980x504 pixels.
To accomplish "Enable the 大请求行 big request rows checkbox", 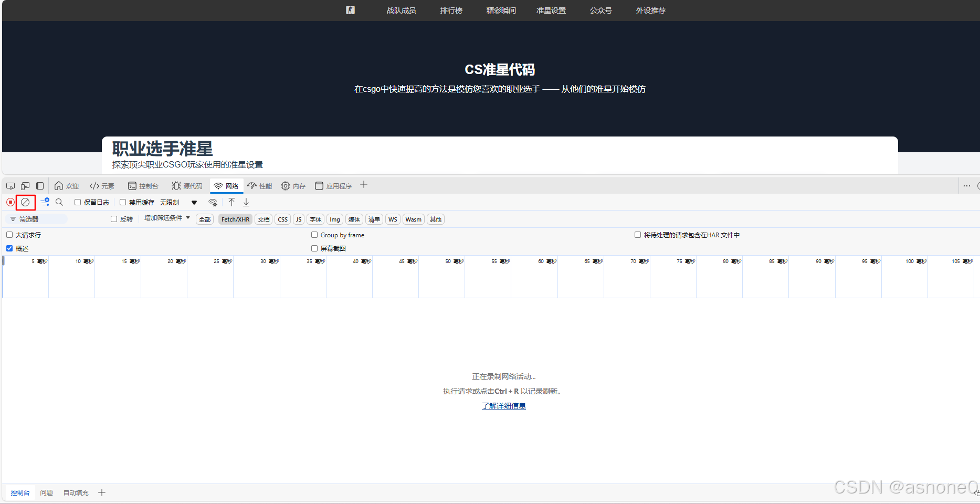I will coord(9,235).
